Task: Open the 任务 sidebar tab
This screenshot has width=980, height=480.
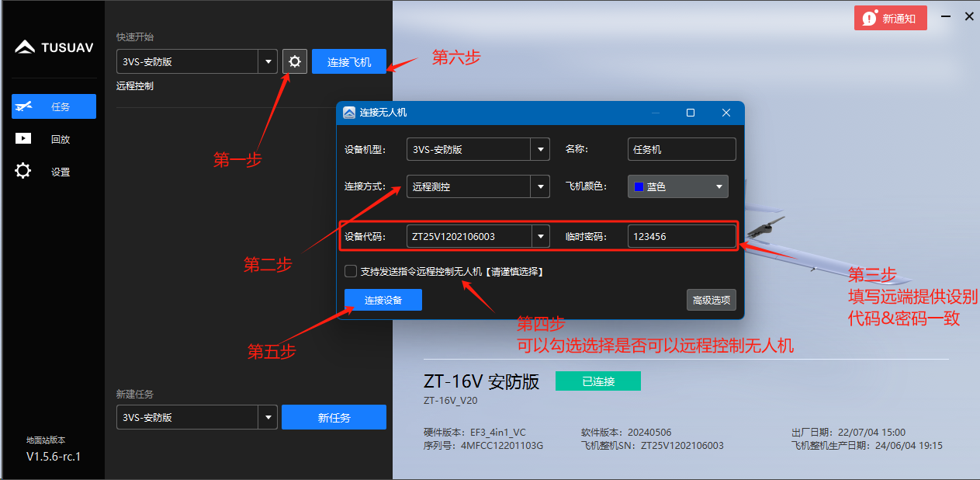Action: click(x=54, y=106)
